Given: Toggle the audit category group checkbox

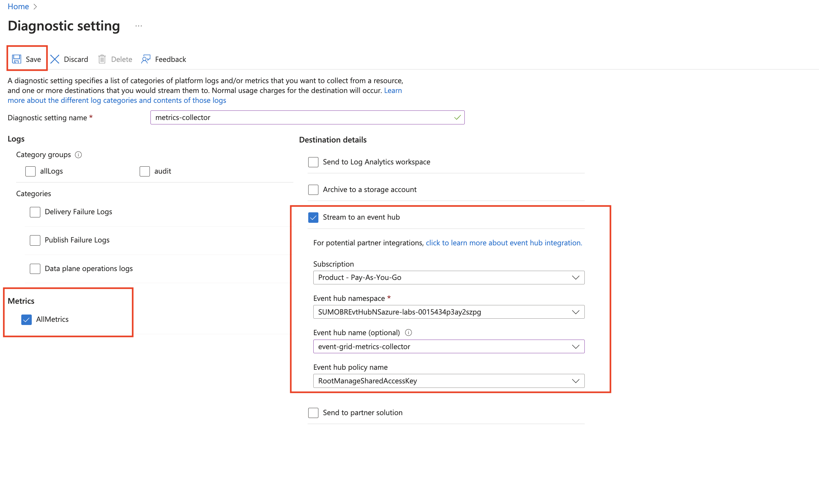Looking at the screenshot, I should point(144,171).
